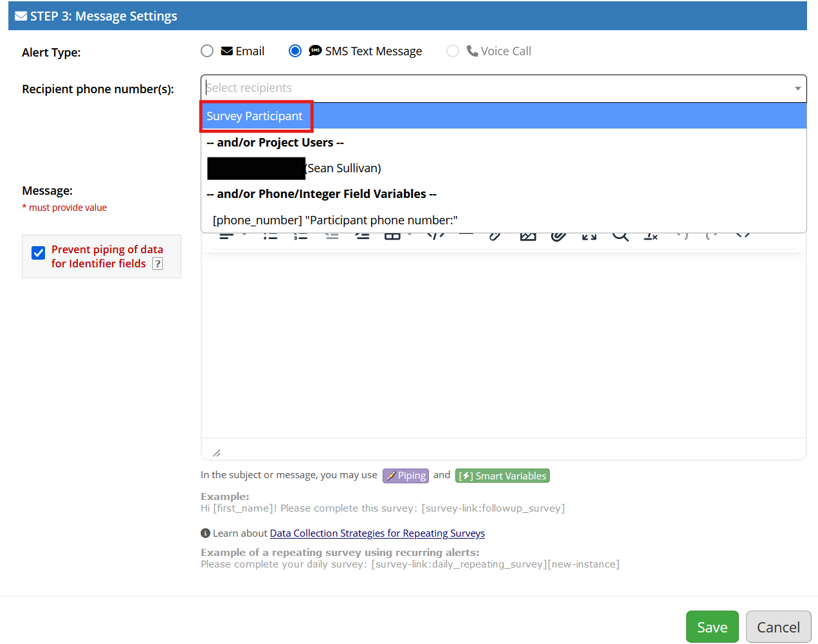
Task: Toggle the editor fullscreen icon
Action: click(x=589, y=236)
